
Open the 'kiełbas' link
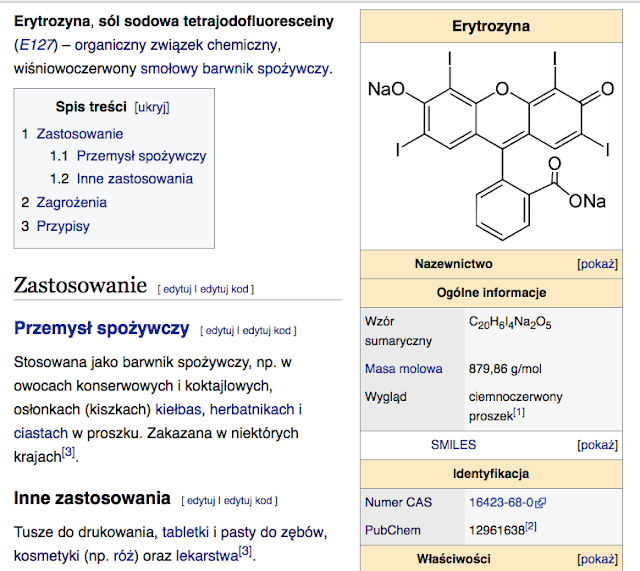tap(178, 409)
